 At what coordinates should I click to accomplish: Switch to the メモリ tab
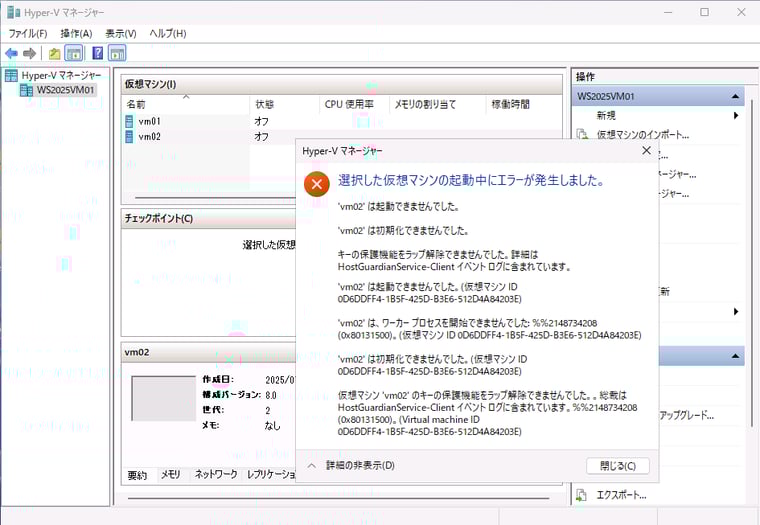[171, 475]
